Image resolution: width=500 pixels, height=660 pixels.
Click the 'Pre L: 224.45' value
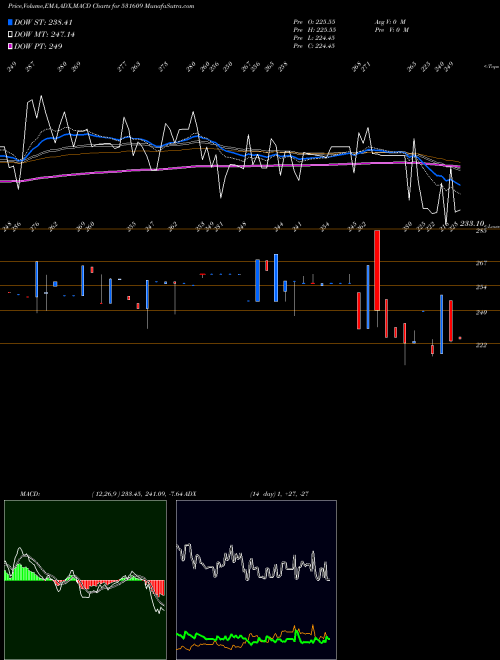(314, 38)
